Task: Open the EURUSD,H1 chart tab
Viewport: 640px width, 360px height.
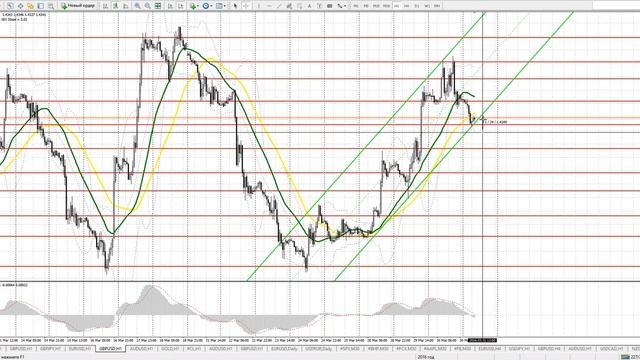Action: (80, 349)
